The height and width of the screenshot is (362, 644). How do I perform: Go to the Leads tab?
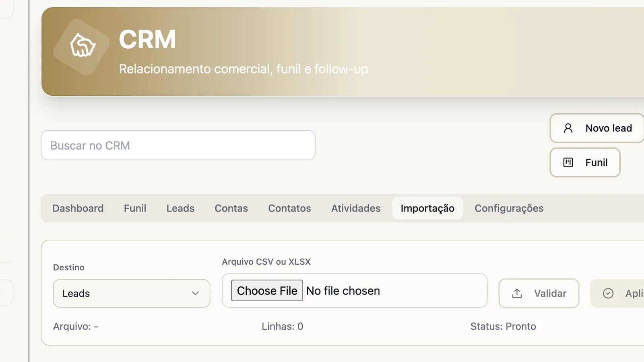point(180,208)
